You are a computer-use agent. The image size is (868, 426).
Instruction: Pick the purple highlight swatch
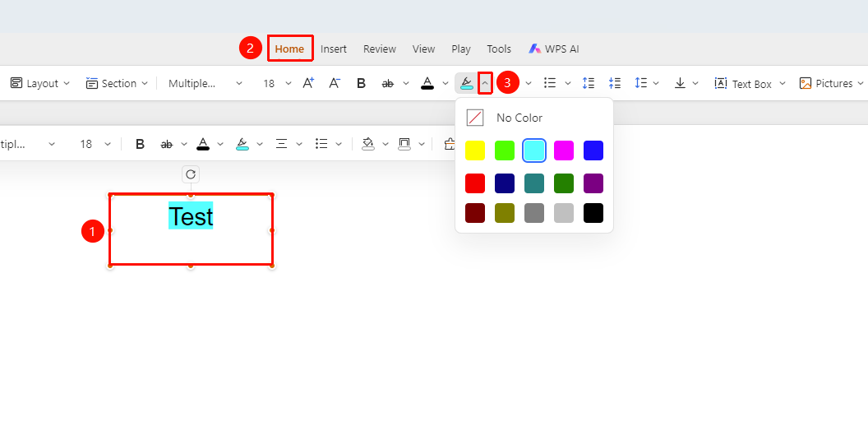tap(593, 183)
